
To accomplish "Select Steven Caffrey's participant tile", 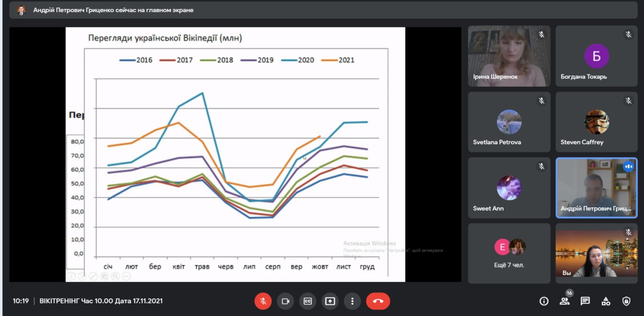I will (x=597, y=122).
